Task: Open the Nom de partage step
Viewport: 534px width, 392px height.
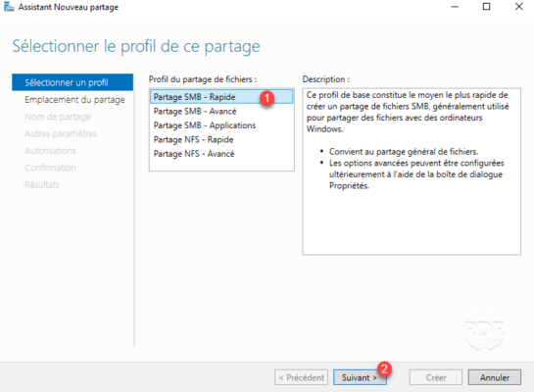Action: pyautogui.click(x=58, y=117)
